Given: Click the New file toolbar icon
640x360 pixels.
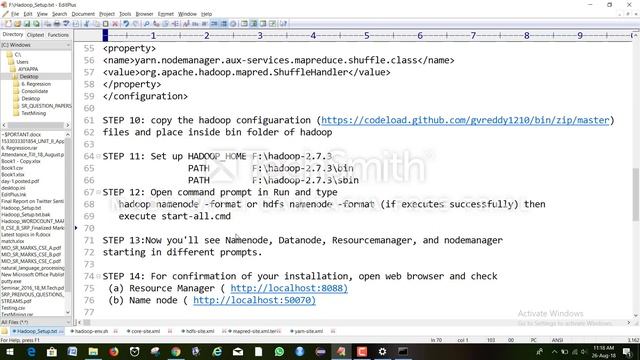Looking at the screenshot, I should point(8,24).
